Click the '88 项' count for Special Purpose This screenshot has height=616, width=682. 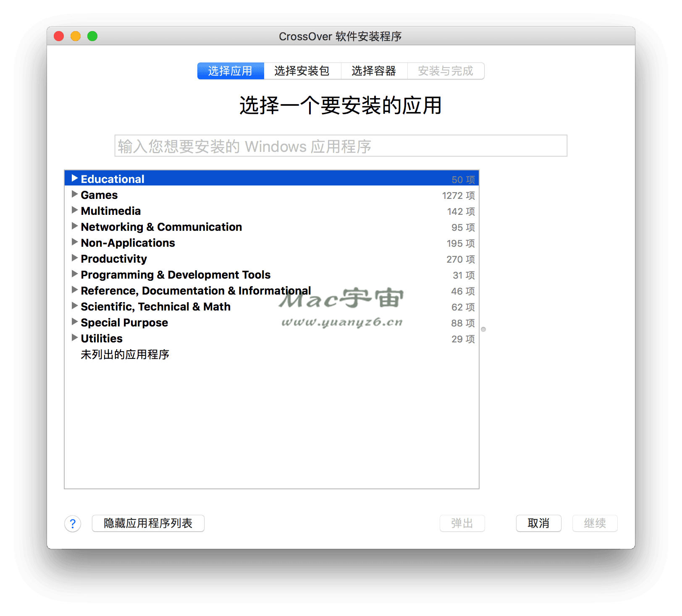tap(463, 323)
